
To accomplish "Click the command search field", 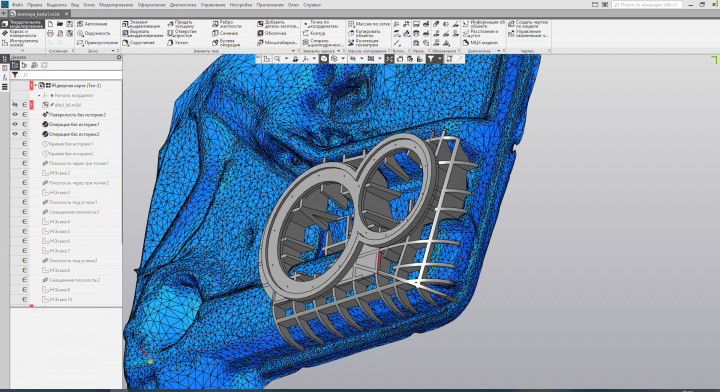I will (x=647, y=5).
